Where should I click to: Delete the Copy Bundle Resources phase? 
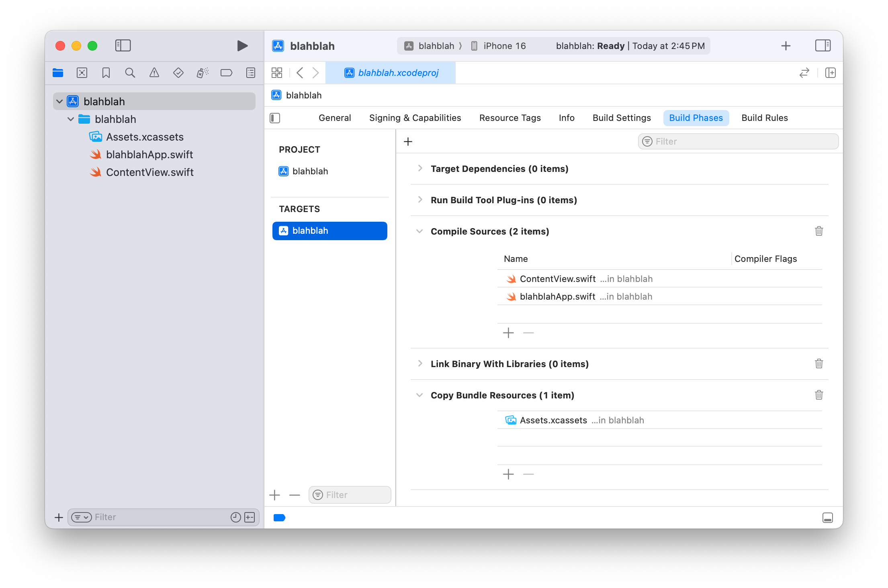point(819,395)
